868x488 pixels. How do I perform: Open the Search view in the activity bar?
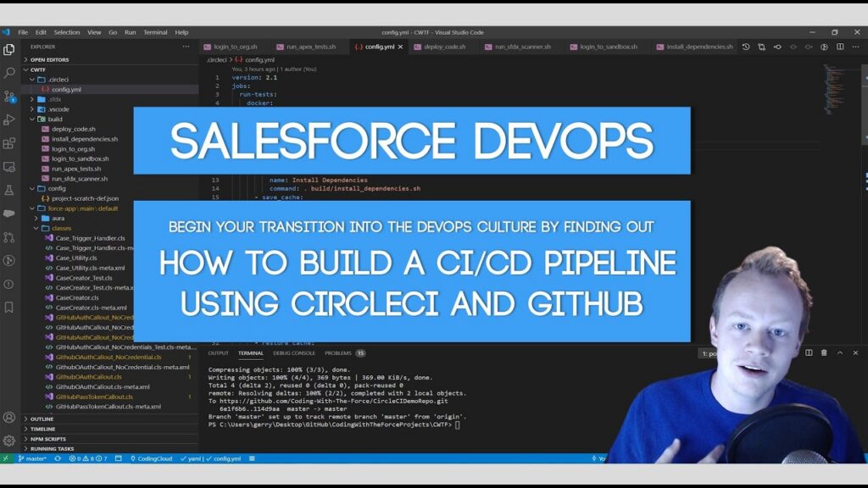(x=8, y=73)
